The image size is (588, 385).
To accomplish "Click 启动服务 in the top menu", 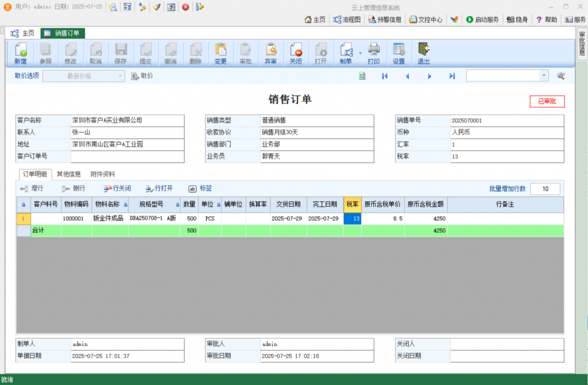I will pos(482,20).
